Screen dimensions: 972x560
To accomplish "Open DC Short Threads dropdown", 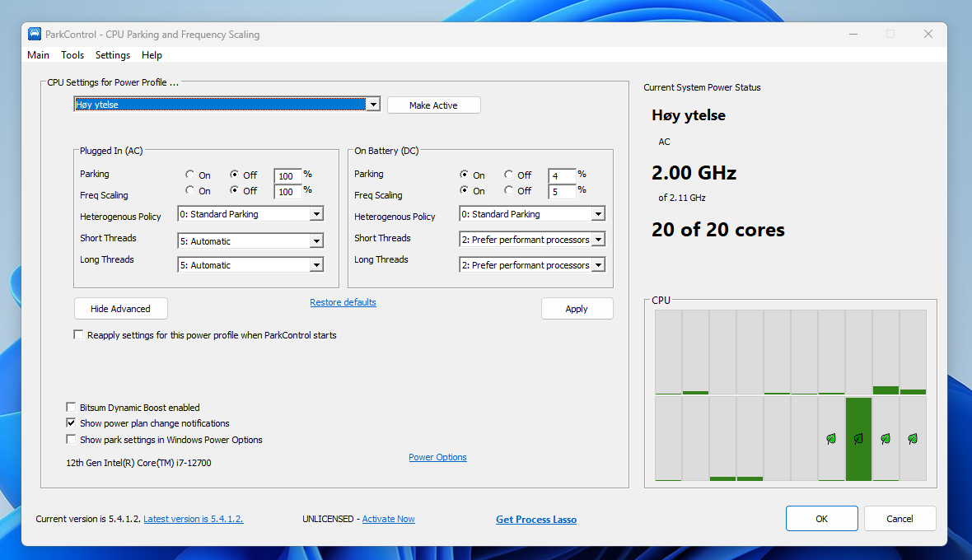I will pyautogui.click(x=532, y=239).
